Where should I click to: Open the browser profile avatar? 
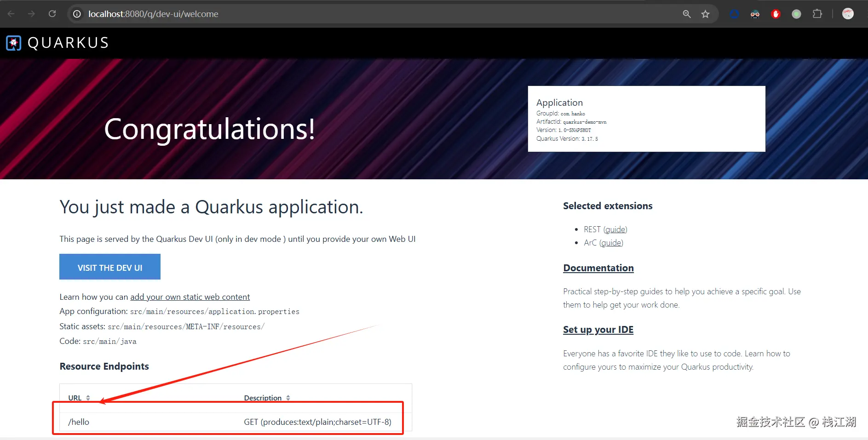pyautogui.click(x=848, y=14)
